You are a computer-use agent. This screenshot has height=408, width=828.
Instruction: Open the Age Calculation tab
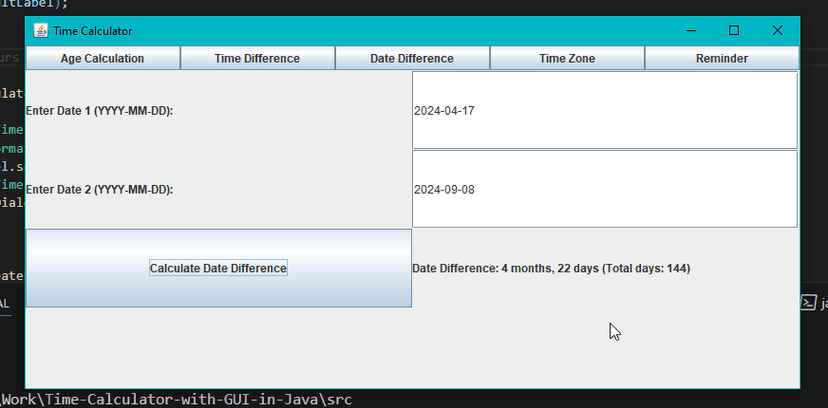pos(102,59)
